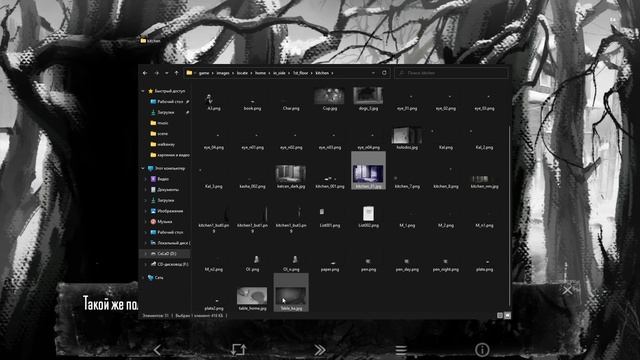Viewport: 640px width, 360px height.
Task: Open картинки и видео folder in sidebar
Action: (169, 155)
